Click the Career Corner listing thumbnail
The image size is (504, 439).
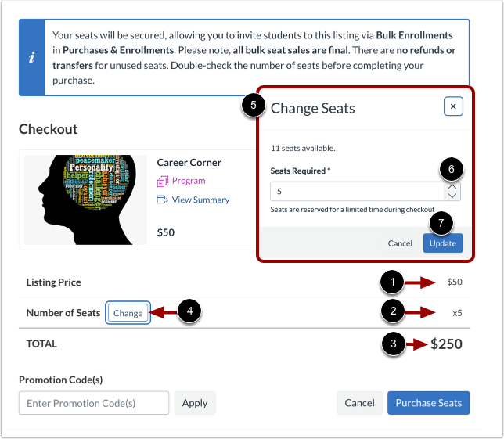click(x=85, y=198)
